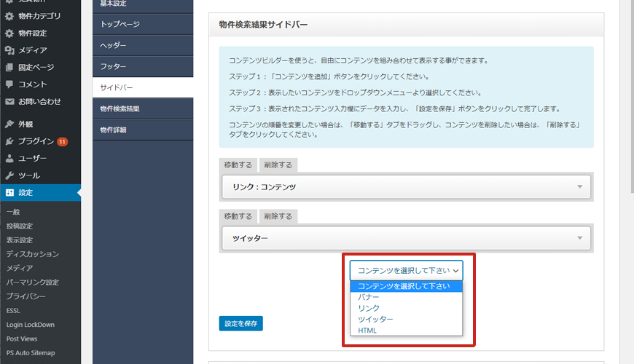This screenshot has width=634, height=364.
Task: Click the Fixed Pages (固定ページ) icon
Action: tap(9, 68)
